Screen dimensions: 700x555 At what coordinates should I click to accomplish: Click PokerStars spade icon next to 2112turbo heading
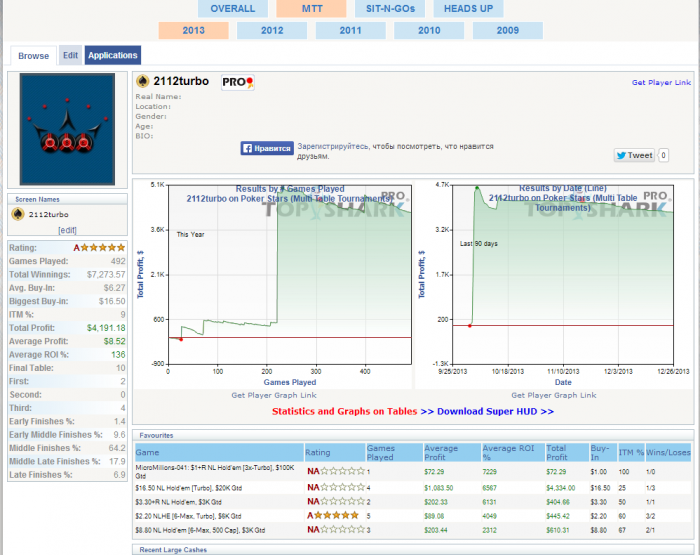pos(142,81)
